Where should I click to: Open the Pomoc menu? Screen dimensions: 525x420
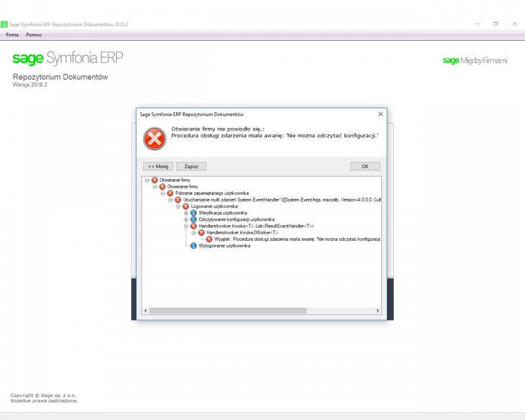click(x=34, y=35)
